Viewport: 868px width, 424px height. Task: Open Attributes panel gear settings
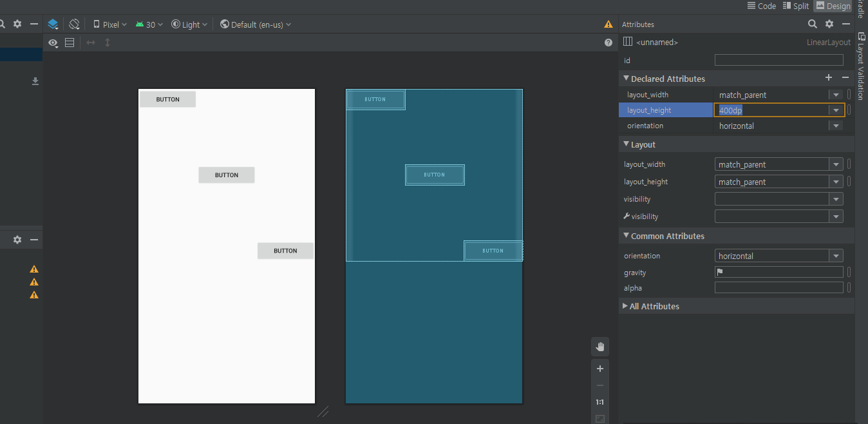pyautogui.click(x=829, y=24)
